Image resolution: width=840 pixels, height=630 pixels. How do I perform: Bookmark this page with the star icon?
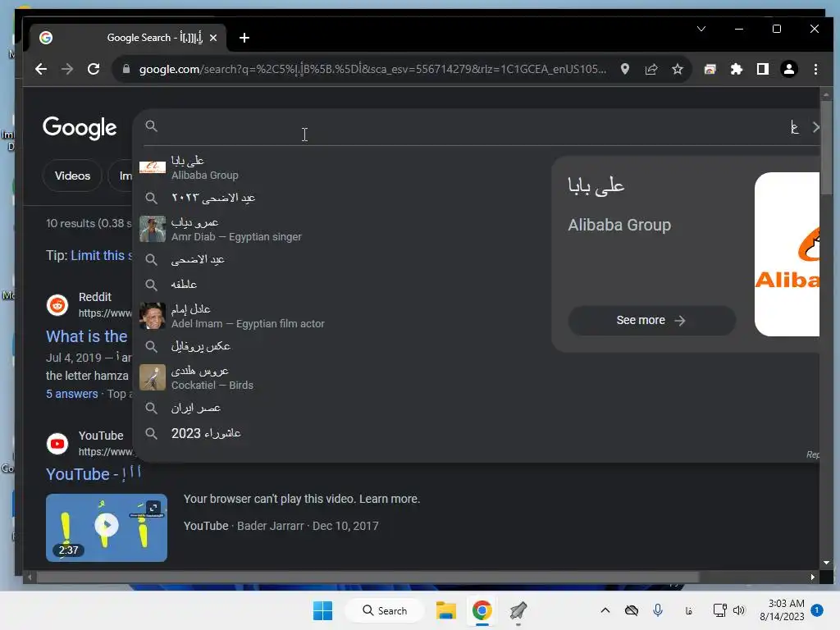pos(678,69)
